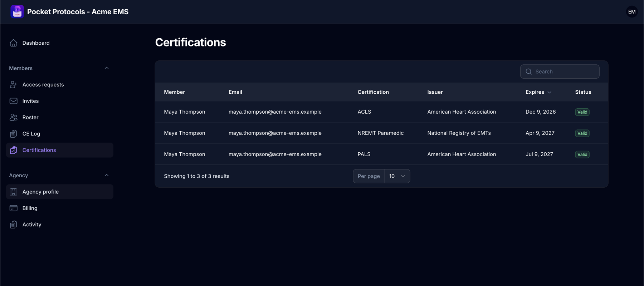Click the CE Log clipboard icon
644x286 pixels.
click(14, 134)
